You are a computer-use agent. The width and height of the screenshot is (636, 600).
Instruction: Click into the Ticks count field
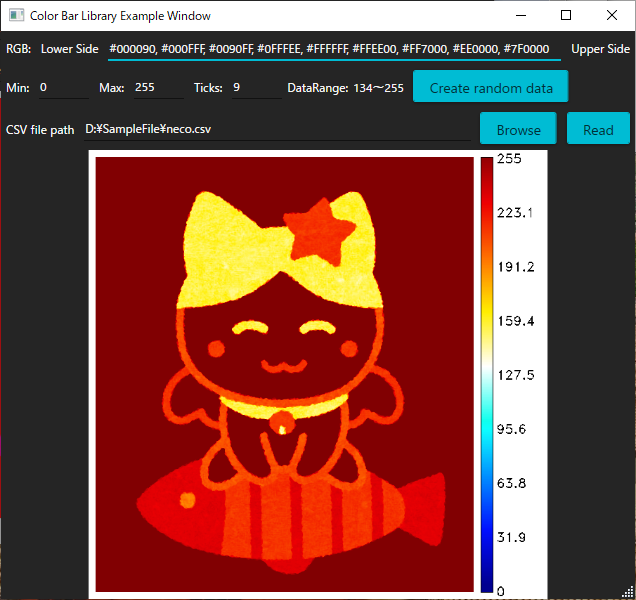coord(257,88)
